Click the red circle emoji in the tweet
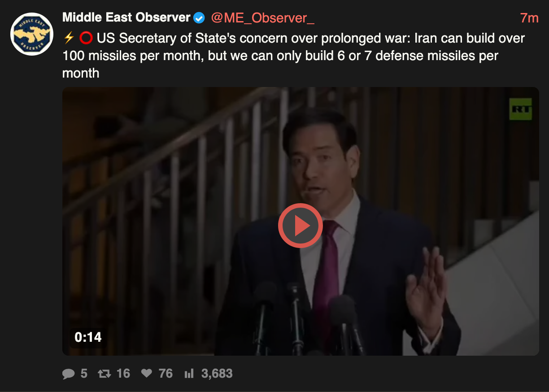 pyautogui.click(x=86, y=38)
